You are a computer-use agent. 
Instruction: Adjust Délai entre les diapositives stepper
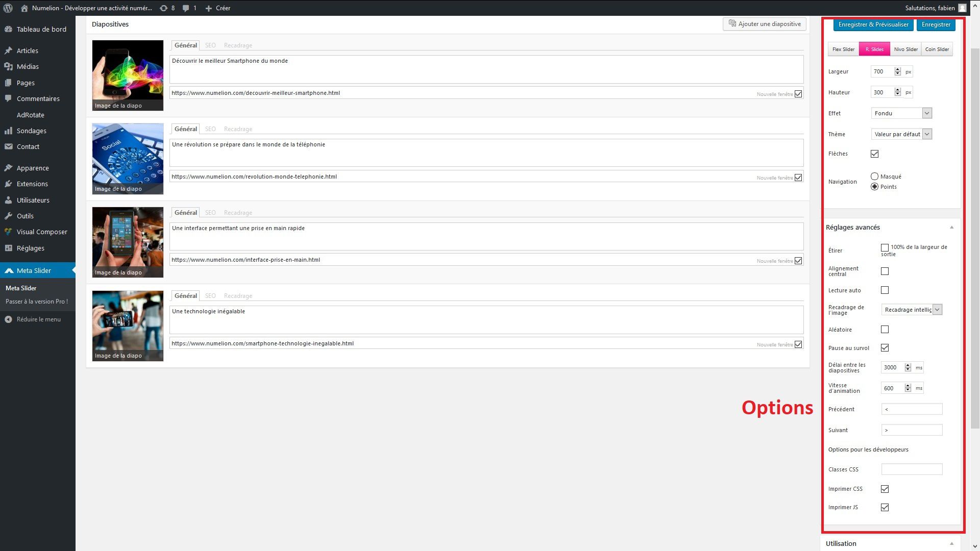coord(908,367)
